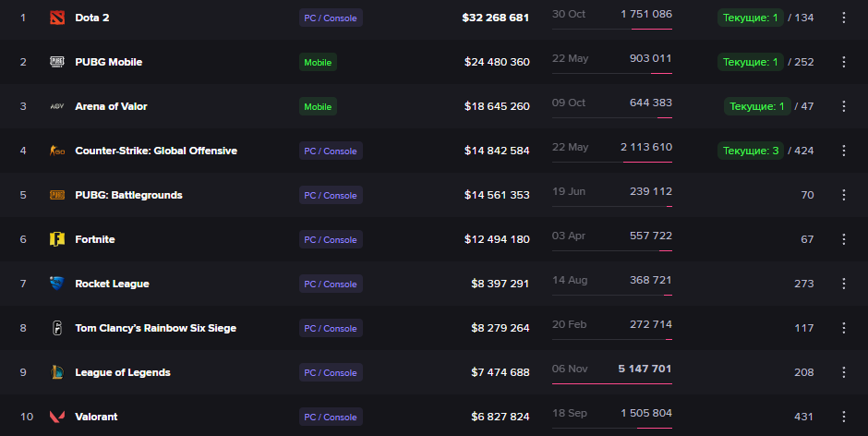This screenshot has height=436, width=868.
Task: Click tournament count 431 in Valorant row
Action: coord(803,417)
